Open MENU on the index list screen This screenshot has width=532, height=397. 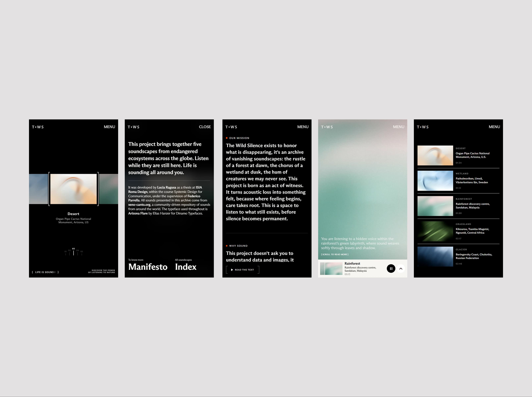pos(494,127)
